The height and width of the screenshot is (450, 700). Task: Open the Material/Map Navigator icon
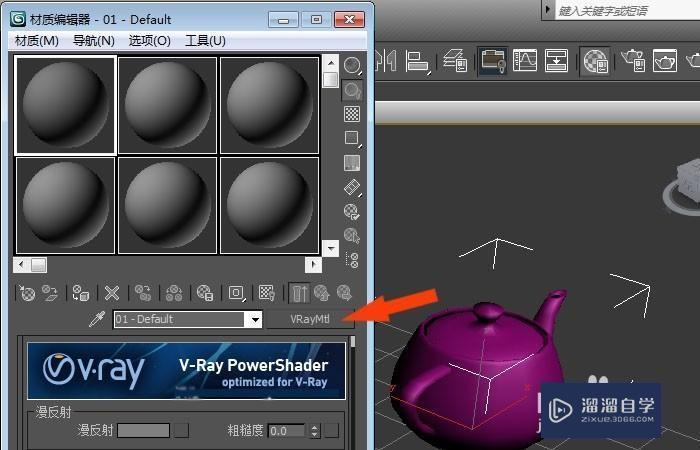pos(352,259)
